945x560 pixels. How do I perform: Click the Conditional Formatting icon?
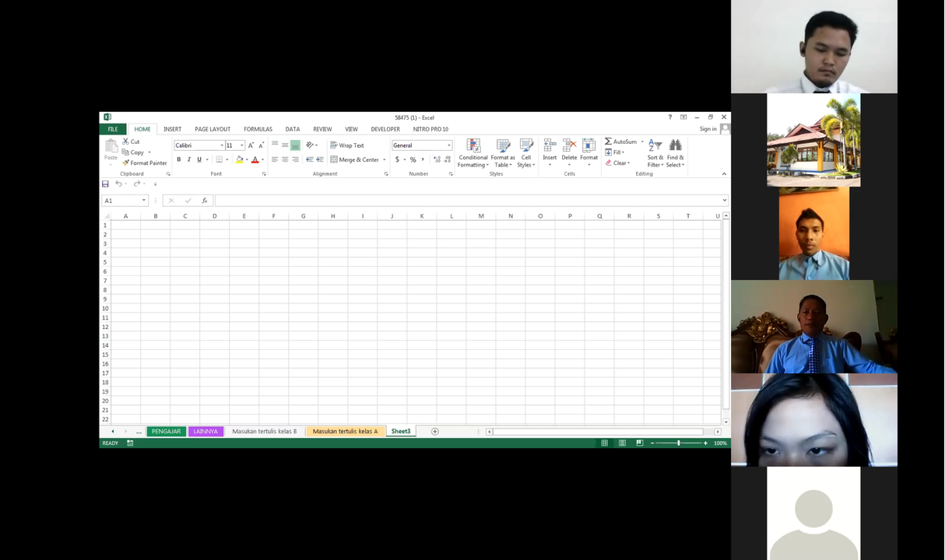coord(473,145)
